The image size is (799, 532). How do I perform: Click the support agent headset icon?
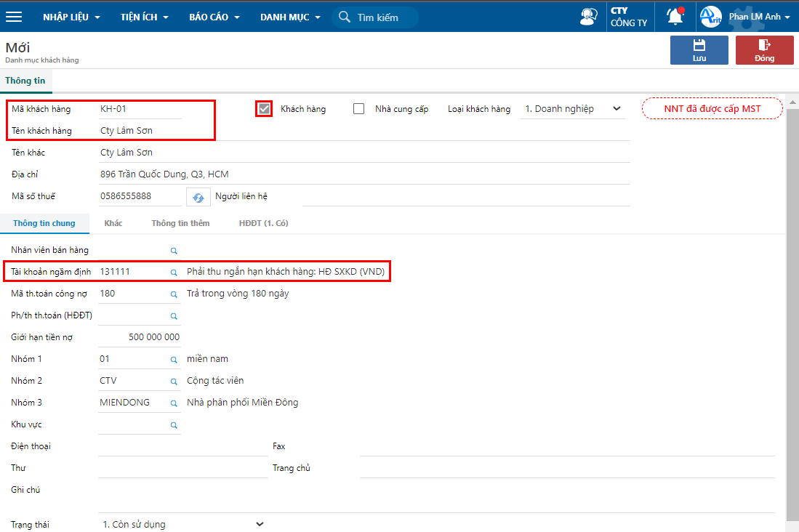589,17
